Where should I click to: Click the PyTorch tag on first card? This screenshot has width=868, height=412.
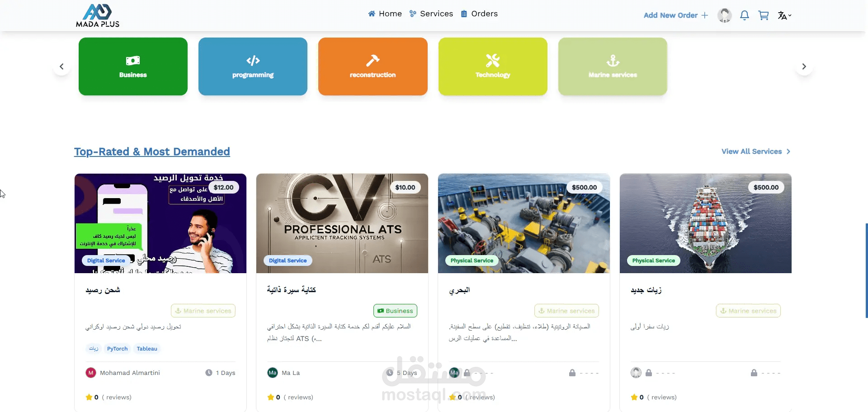click(117, 349)
